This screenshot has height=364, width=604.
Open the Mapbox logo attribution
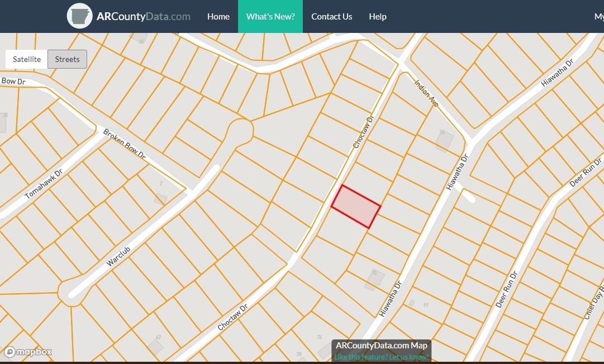point(28,352)
